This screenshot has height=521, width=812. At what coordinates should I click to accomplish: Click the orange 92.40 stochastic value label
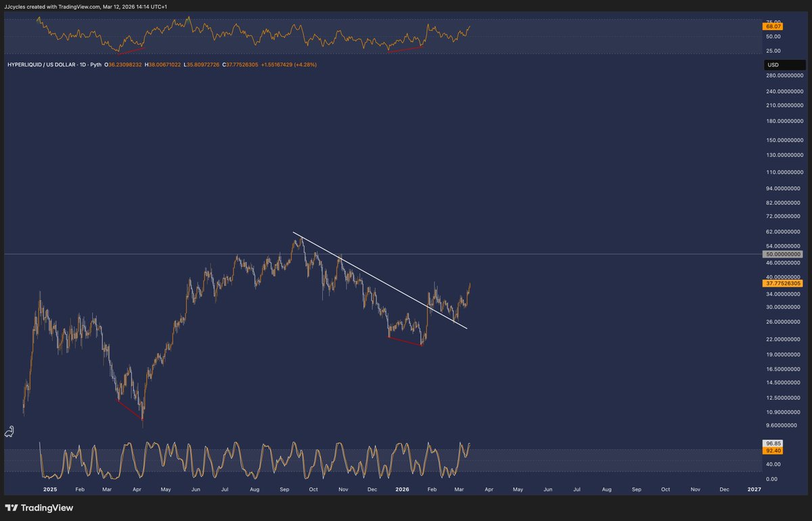pos(772,450)
